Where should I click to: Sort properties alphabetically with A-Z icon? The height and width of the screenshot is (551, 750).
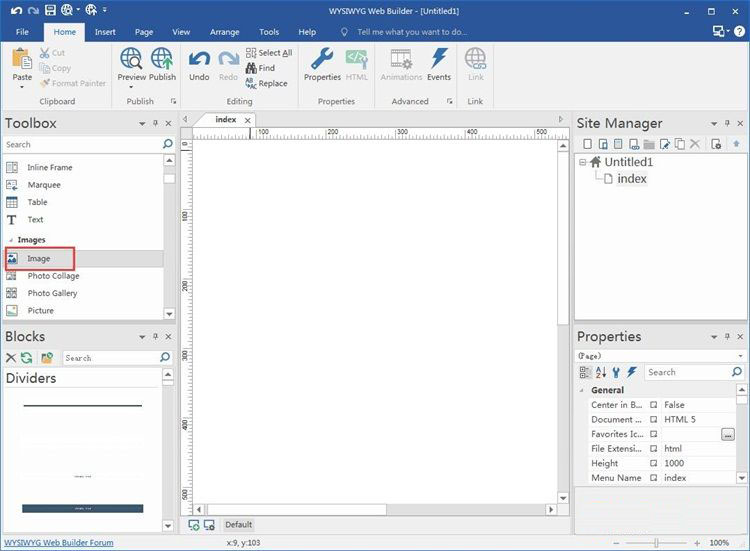[x=601, y=372]
